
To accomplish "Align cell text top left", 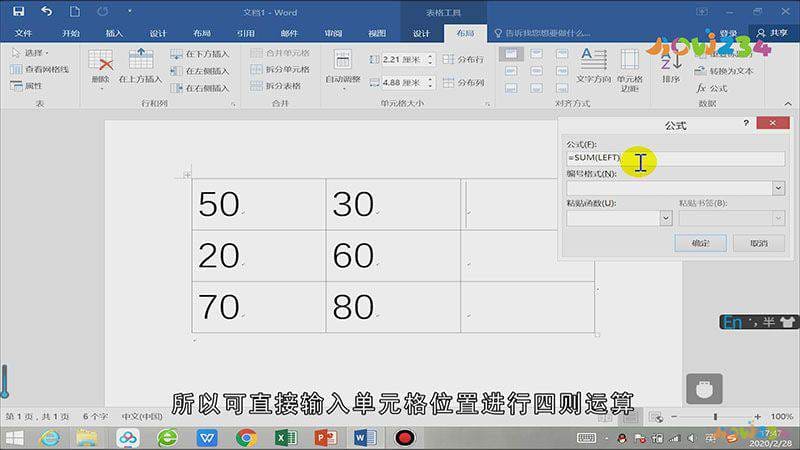I will [511, 54].
